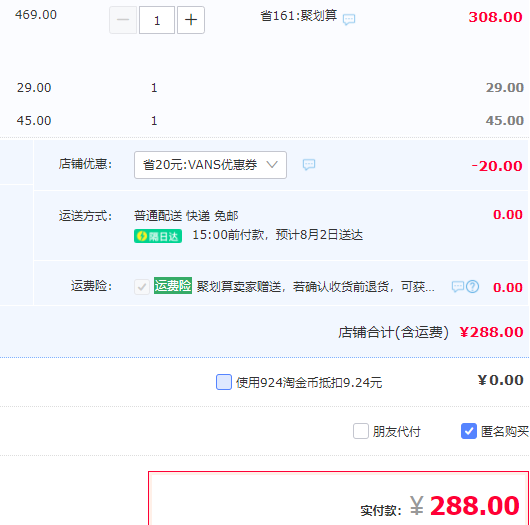530x525 pixels.
Task: Click the 实付款 ¥288.00 total box
Action: click(x=338, y=498)
